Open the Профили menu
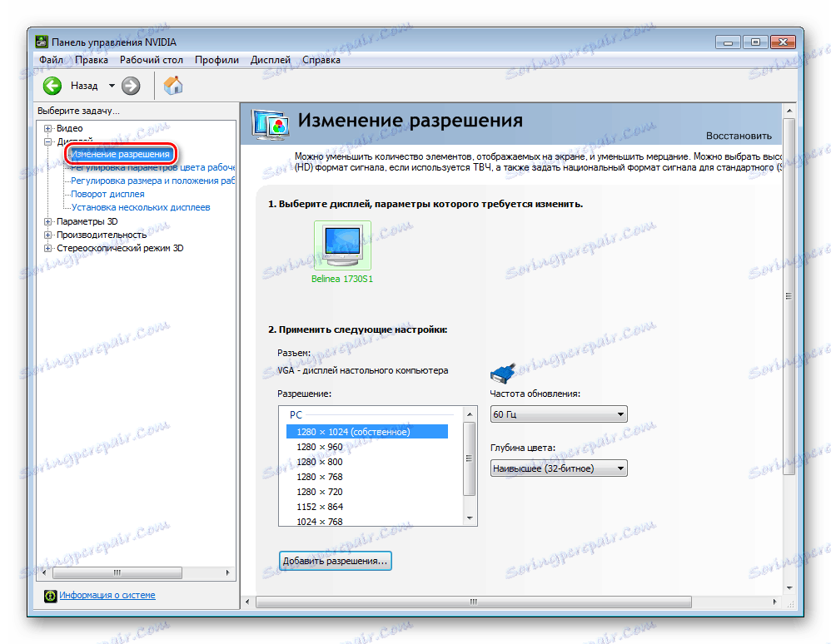831x644 pixels. pos(216,60)
